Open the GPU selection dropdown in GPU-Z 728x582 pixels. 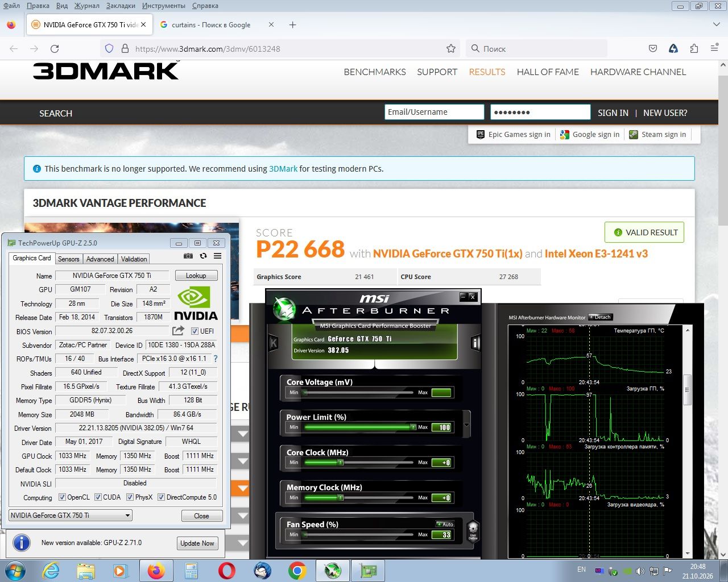(x=71, y=516)
